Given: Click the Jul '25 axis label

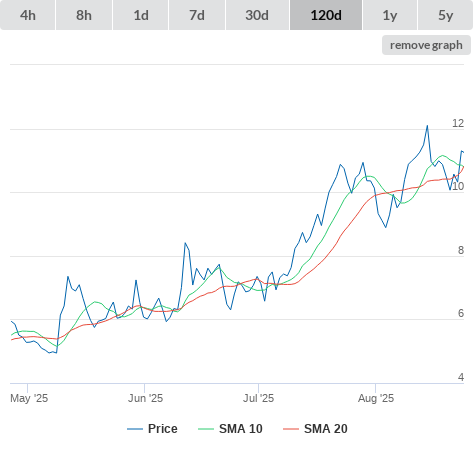Looking at the screenshot, I should (x=258, y=398).
